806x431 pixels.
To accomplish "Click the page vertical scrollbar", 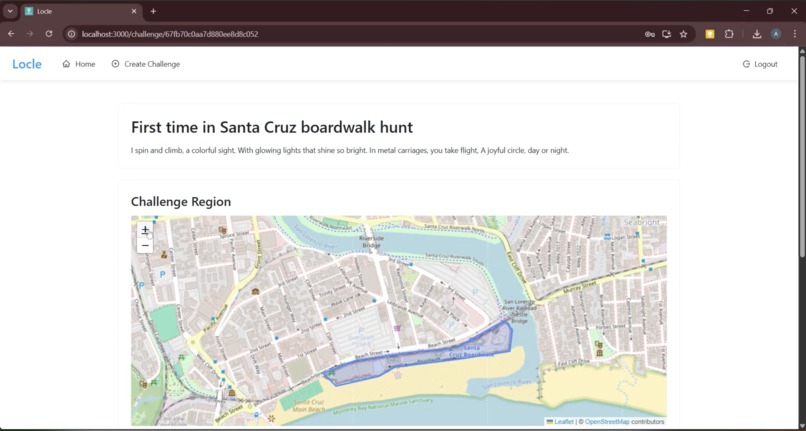I will click(x=802, y=154).
